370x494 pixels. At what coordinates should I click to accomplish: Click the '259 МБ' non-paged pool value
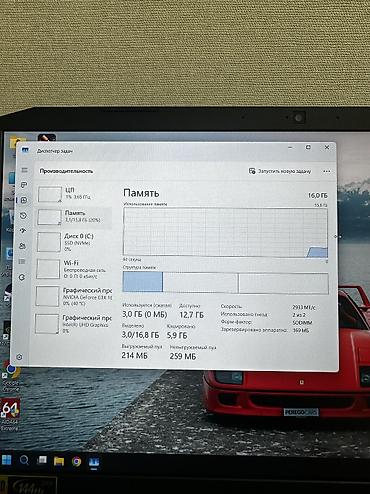[183, 356]
